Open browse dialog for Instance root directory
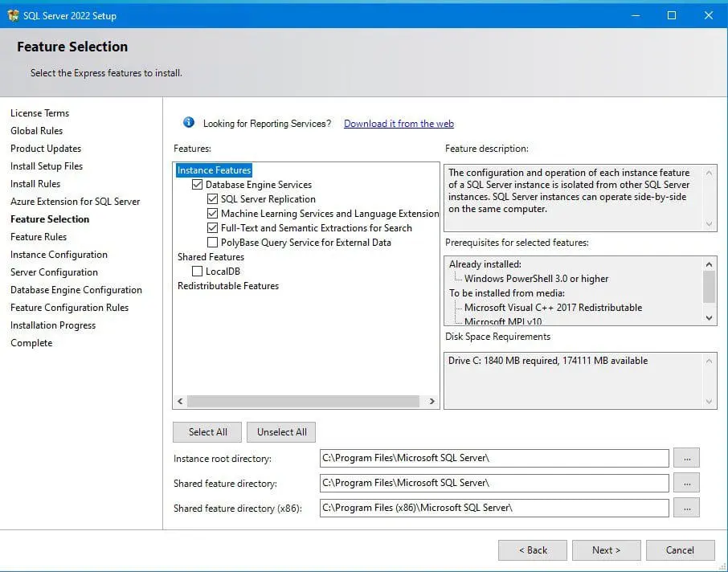The image size is (728, 572). coord(687,458)
